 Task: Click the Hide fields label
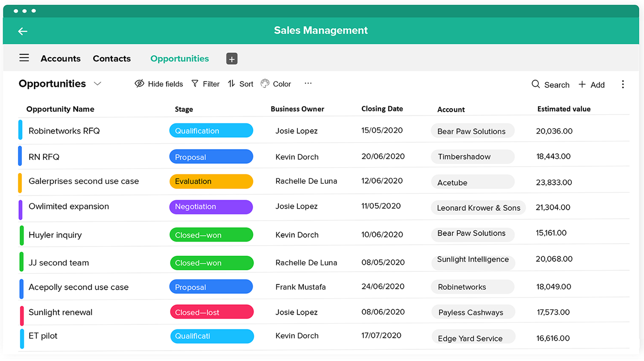[x=165, y=84]
